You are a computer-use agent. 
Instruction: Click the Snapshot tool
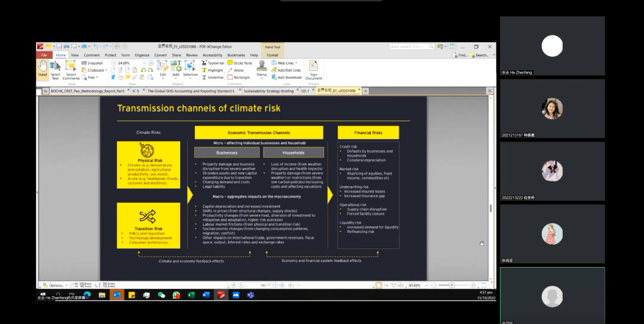[x=92, y=63]
